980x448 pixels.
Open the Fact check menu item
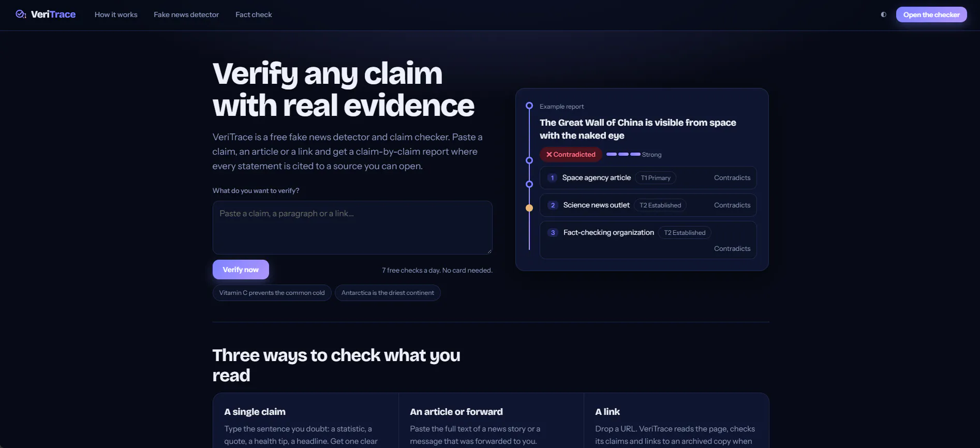[254, 14]
